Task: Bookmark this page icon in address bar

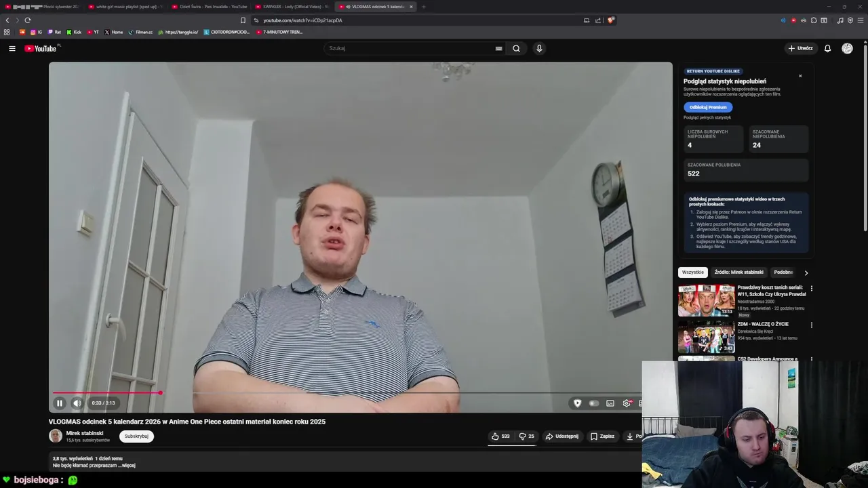Action: pyautogui.click(x=243, y=20)
